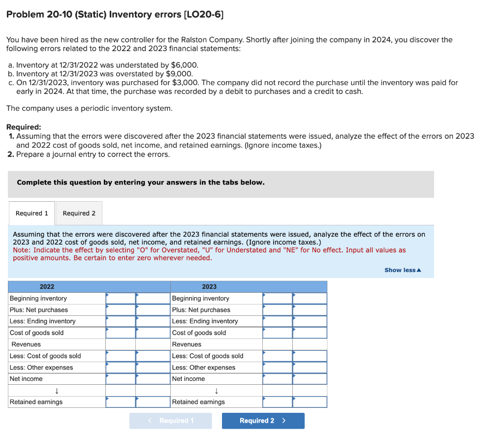Switch to the Required 2 tab

[79, 213]
